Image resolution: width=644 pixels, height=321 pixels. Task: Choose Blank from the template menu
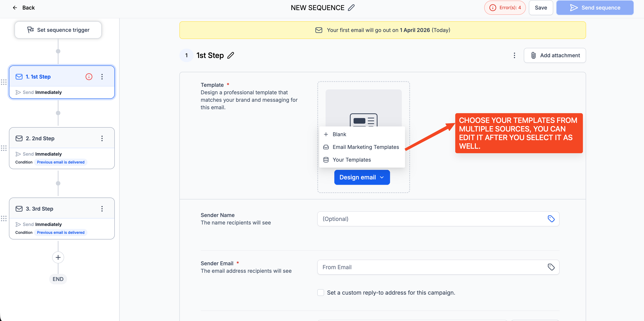(339, 134)
